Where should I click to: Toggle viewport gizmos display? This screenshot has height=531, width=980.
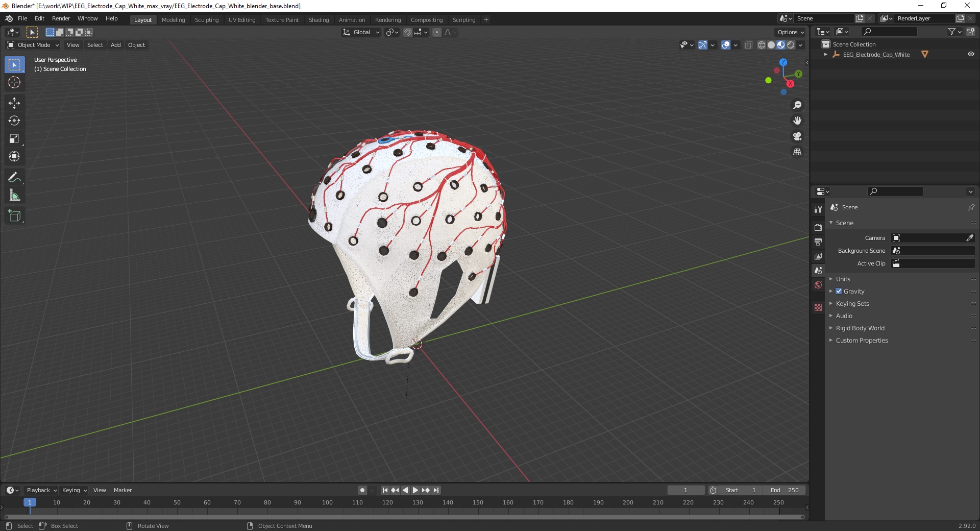coord(703,45)
